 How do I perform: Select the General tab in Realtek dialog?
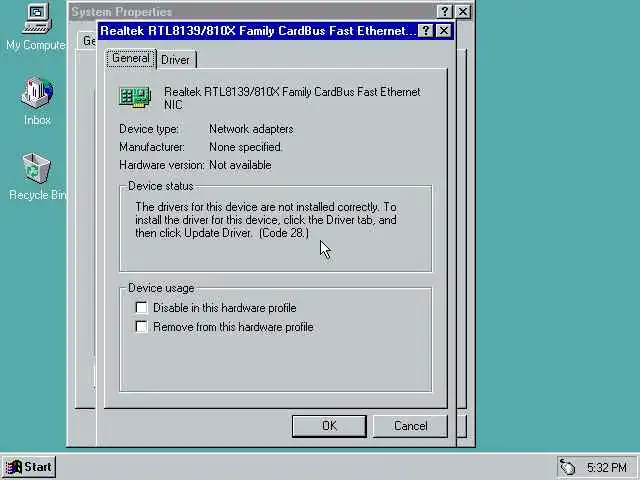(x=131, y=58)
